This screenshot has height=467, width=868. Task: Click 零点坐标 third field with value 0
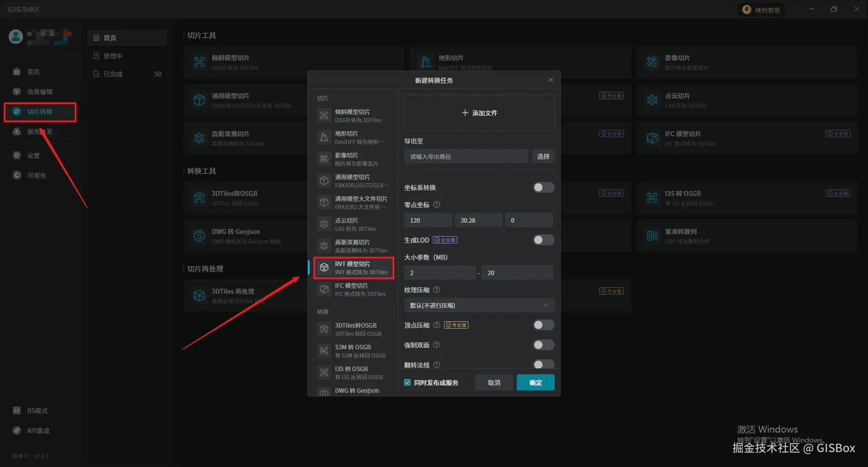click(x=529, y=220)
